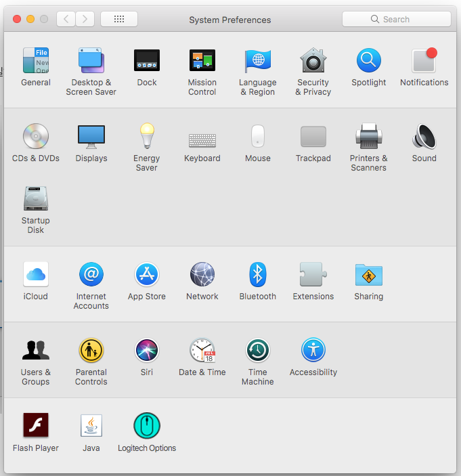Viewport: 461px width, 476px height.
Task: Click the Search field in toolbar
Action: pos(397,19)
